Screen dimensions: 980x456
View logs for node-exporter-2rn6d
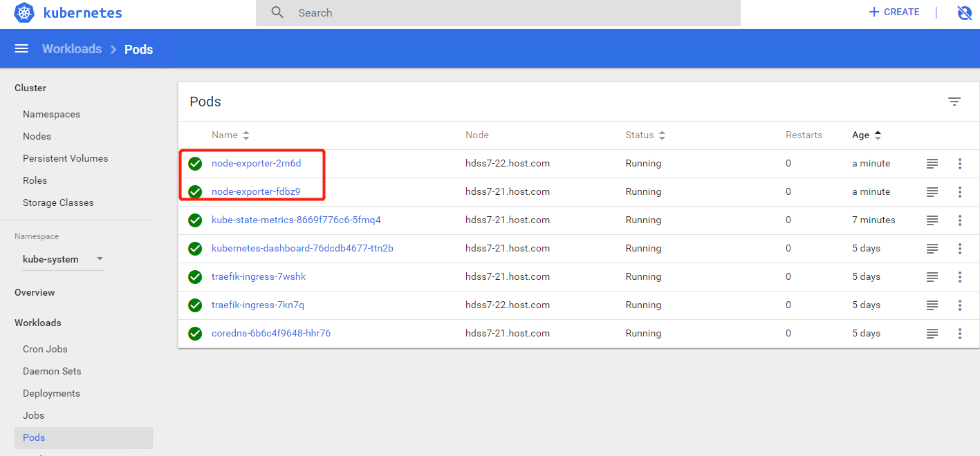(x=932, y=164)
